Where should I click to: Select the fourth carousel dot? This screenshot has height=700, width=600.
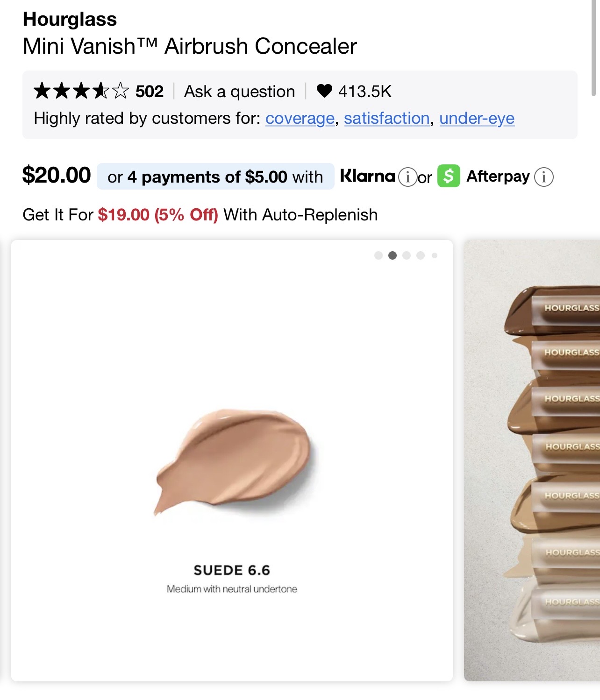(421, 255)
